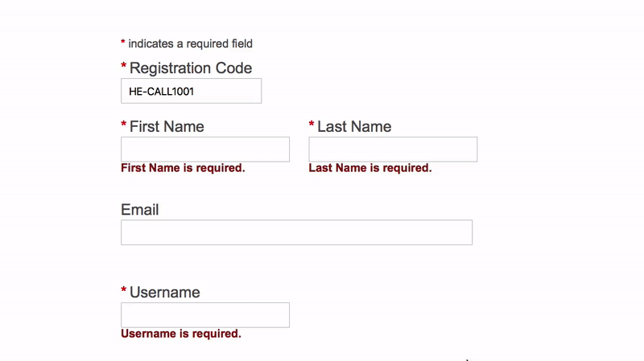Click the 'First Name' label text
The height and width of the screenshot is (361, 644).
click(167, 127)
